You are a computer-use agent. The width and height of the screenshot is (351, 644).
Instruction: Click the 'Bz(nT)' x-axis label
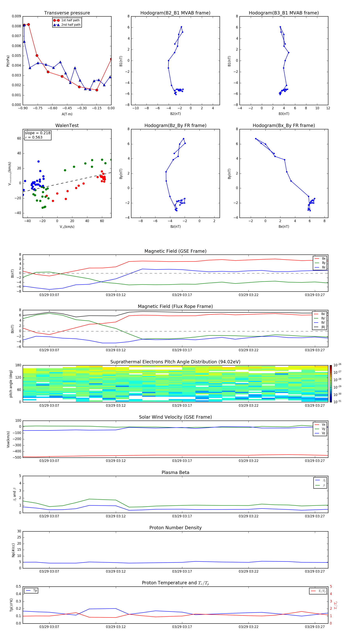pyautogui.click(x=175, y=227)
